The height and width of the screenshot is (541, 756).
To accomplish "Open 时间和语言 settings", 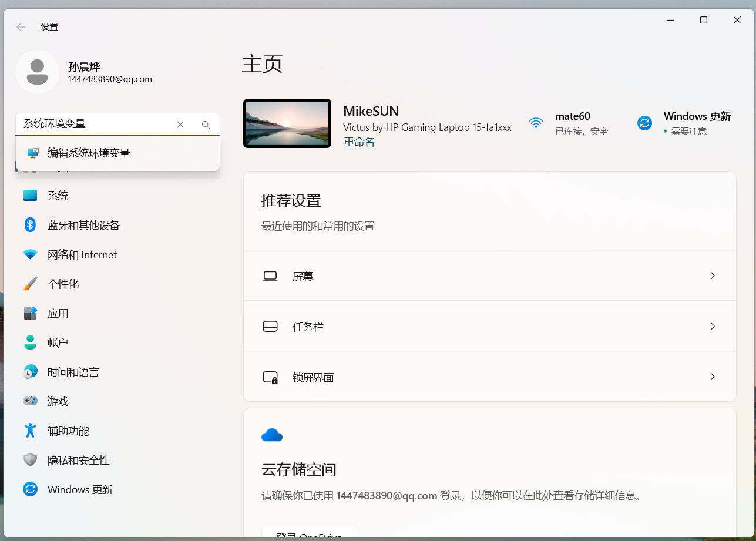I will tap(117, 372).
